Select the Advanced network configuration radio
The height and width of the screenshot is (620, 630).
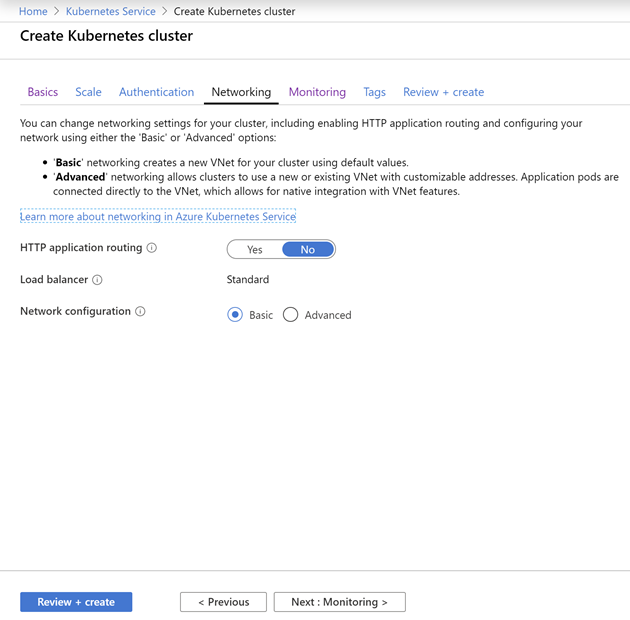290,315
